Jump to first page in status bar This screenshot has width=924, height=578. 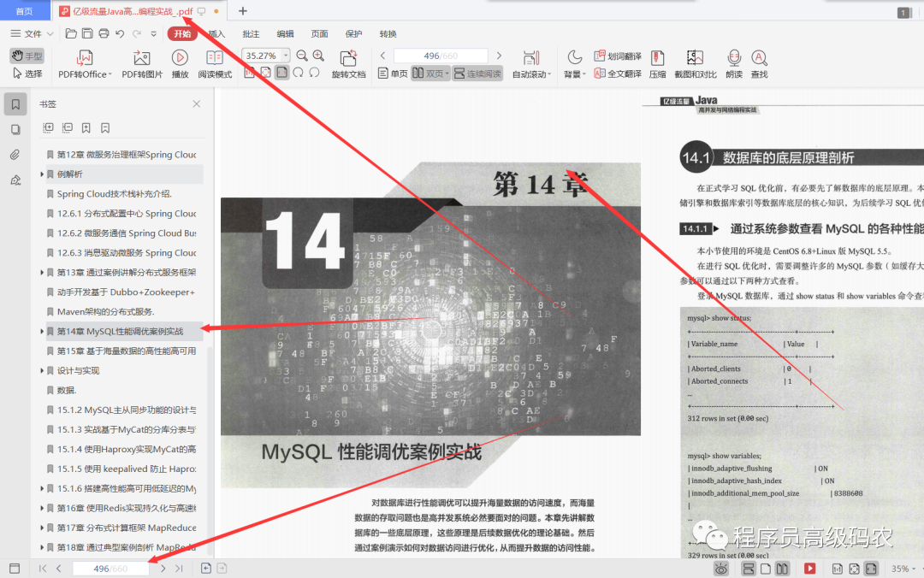pos(43,569)
